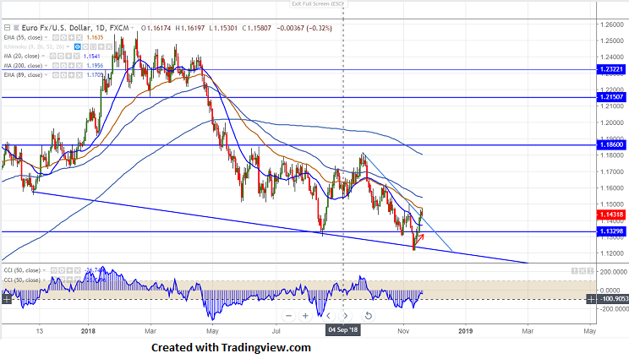Click the MA 200 value 1.1956

[x=95, y=66]
